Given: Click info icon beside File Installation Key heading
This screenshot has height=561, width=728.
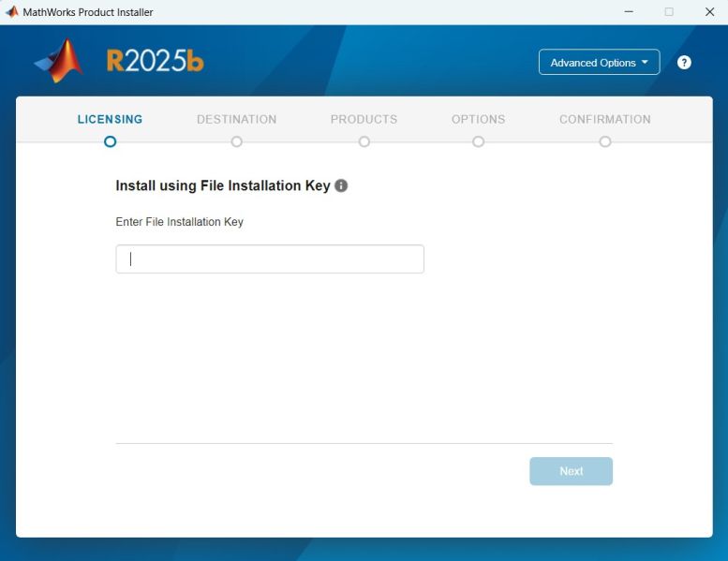Looking at the screenshot, I should 341,185.
